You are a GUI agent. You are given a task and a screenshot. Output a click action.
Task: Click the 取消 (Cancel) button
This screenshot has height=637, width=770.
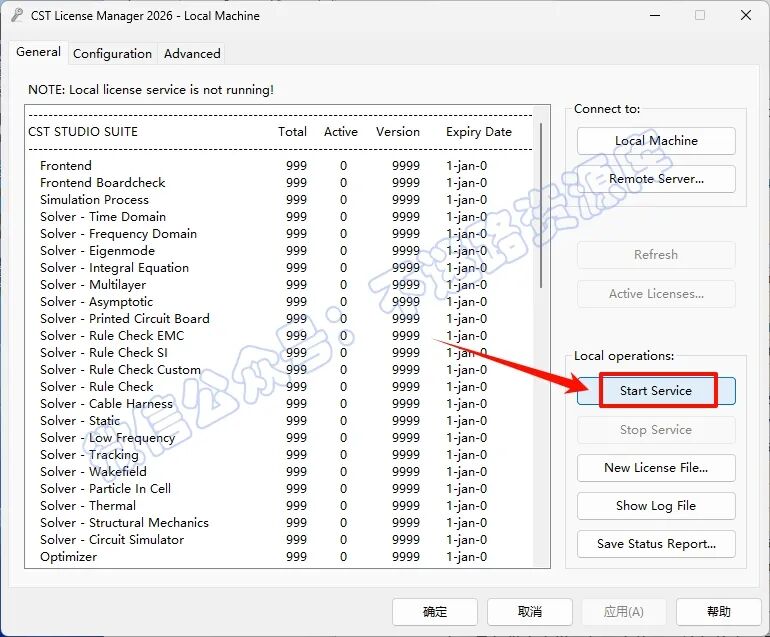[x=530, y=611]
